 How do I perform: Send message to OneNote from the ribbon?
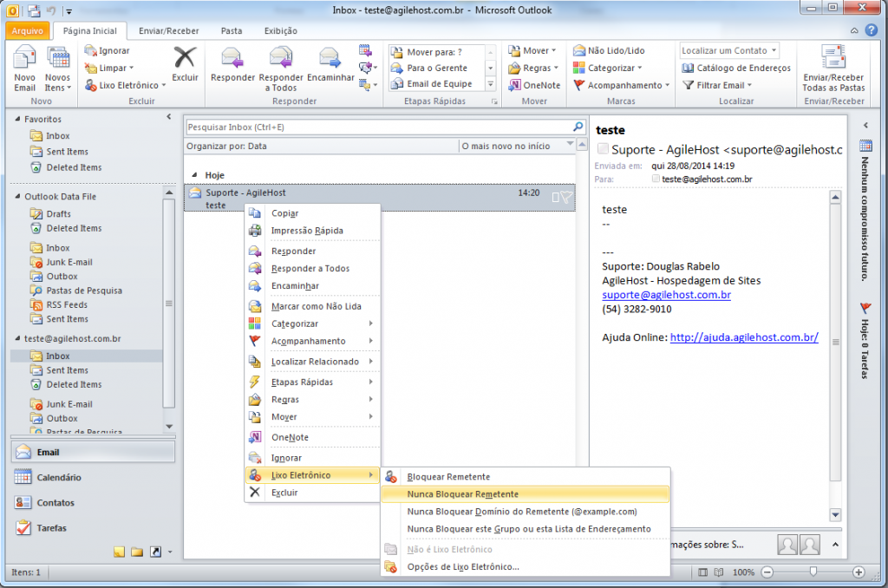tap(534, 85)
